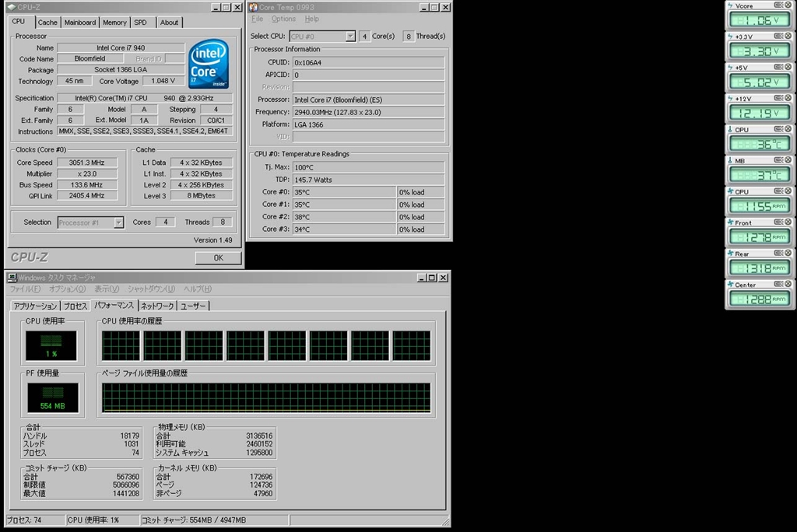Click the CPUID field showing 0x106A4
797x532 pixels.
click(368, 62)
